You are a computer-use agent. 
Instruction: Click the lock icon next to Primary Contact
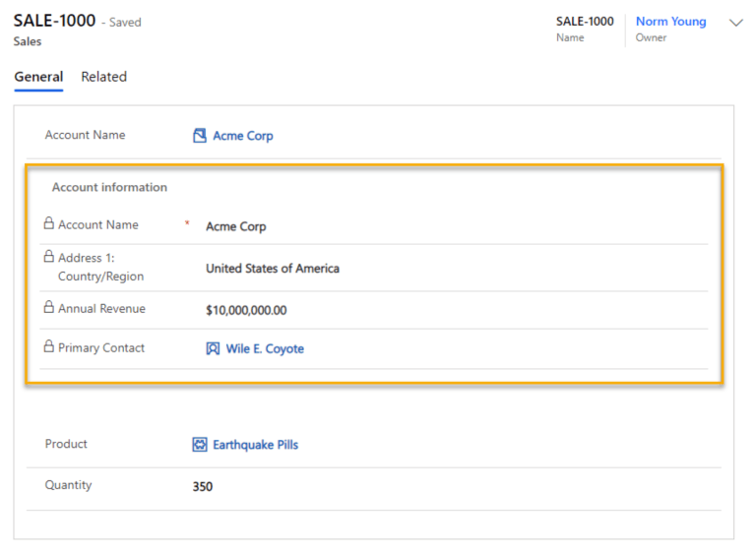pyautogui.click(x=49, y=347)
